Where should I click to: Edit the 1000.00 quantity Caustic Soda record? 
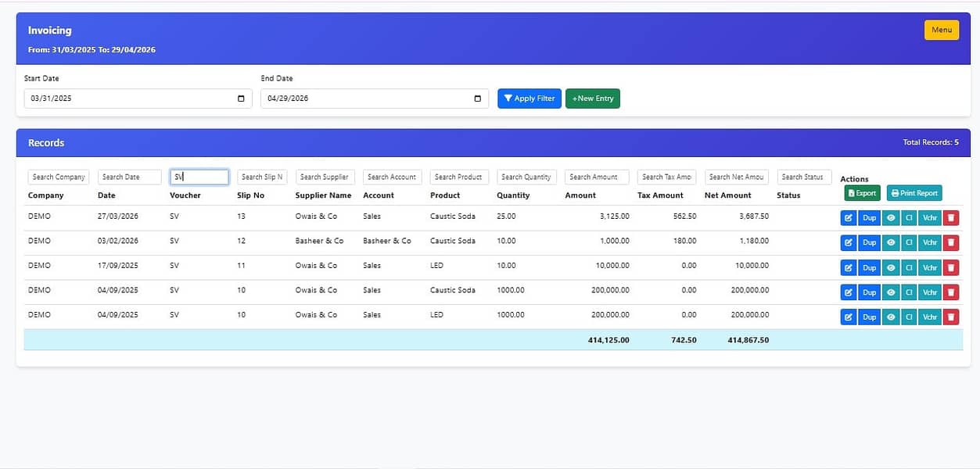click(x=849, y=292)
